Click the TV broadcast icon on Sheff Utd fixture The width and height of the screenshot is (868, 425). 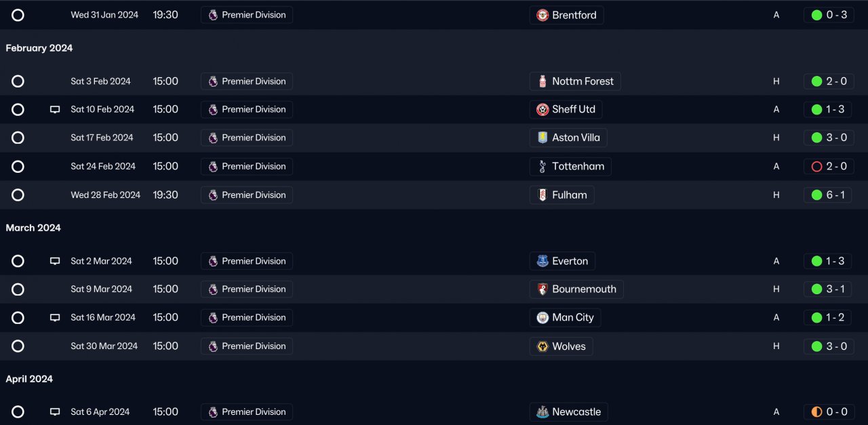[x=55, y=110]
